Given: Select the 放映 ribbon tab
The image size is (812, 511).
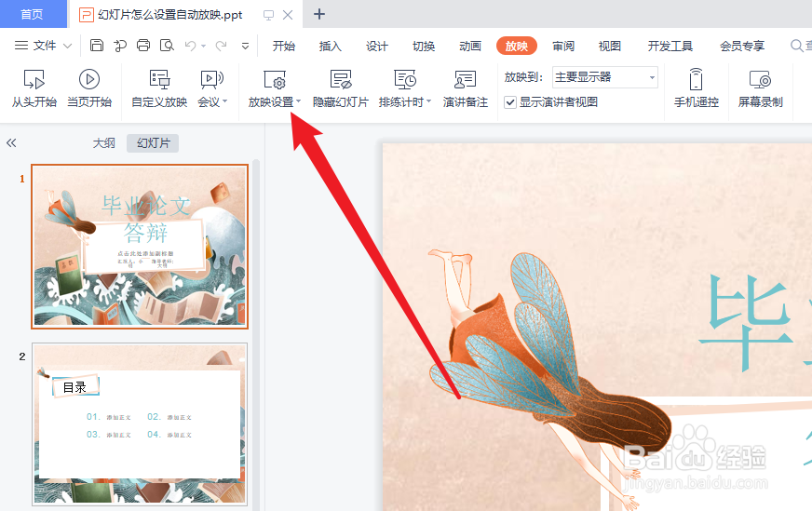Looking at the screenshot, I should pos(517,47).
